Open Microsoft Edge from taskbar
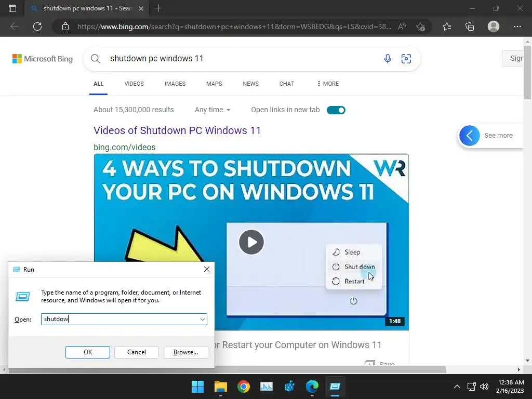The height and width of the screenshot is (399, 532). click(312, 387)
